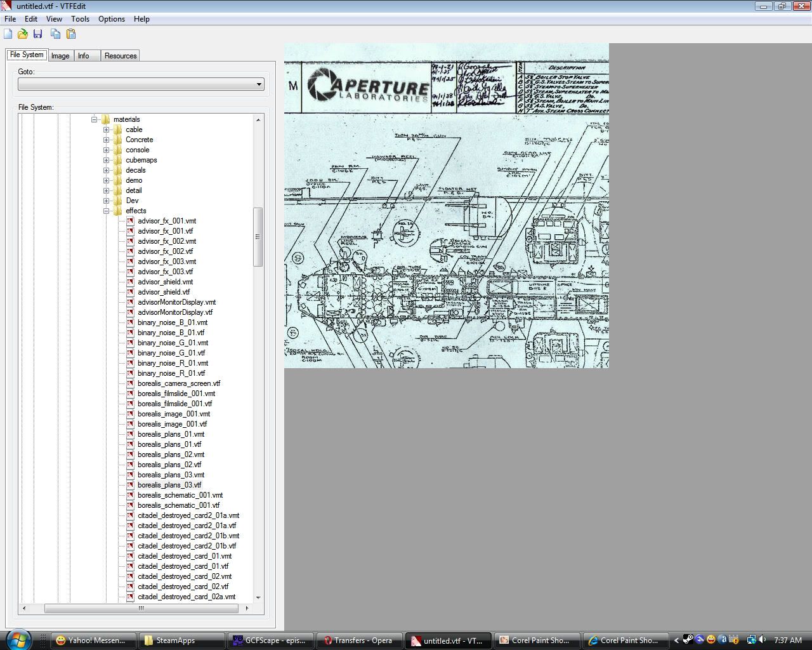Select advisor_fx_002.vtf in file tree

[x=165, y=251]
